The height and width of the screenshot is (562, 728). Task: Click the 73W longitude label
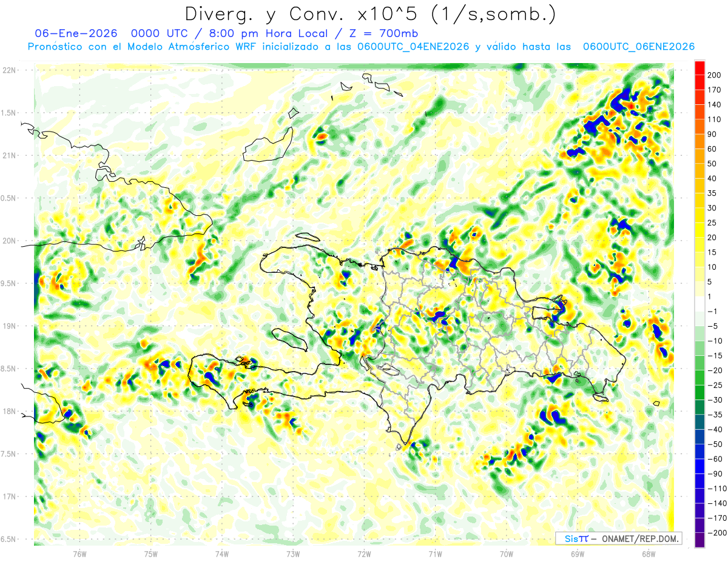(293, 554)
